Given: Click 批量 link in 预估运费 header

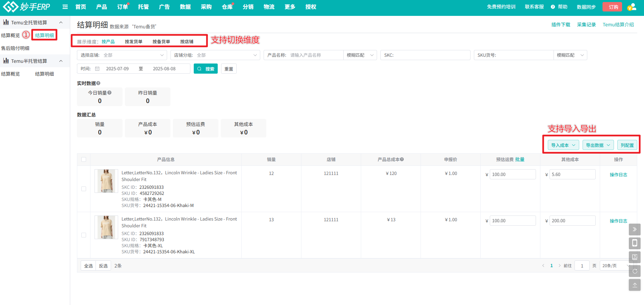Looking at the screenshot, I should [520, 159].
